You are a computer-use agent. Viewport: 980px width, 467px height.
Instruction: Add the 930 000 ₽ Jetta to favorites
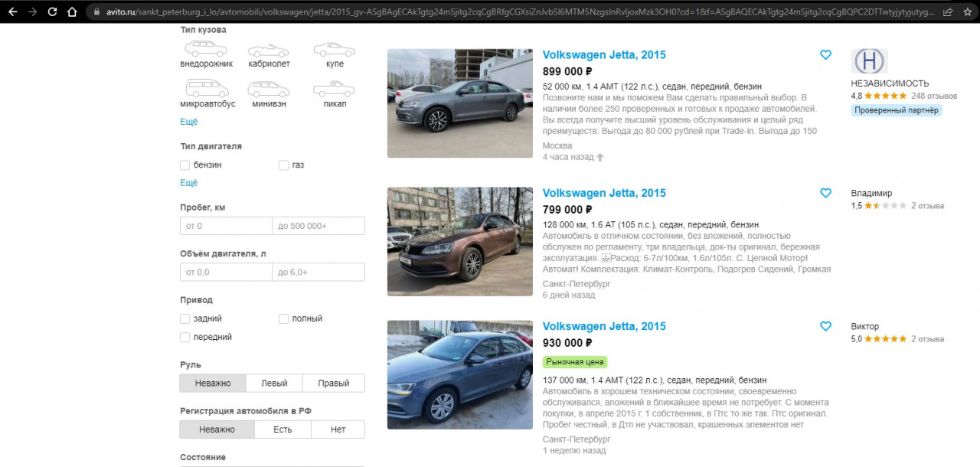pos(825,326)
